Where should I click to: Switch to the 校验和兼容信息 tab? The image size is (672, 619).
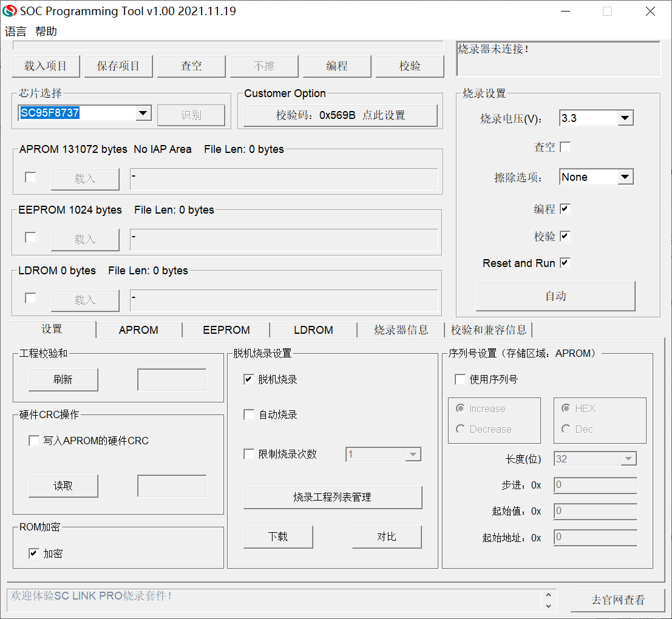click(x=489, y=330)
